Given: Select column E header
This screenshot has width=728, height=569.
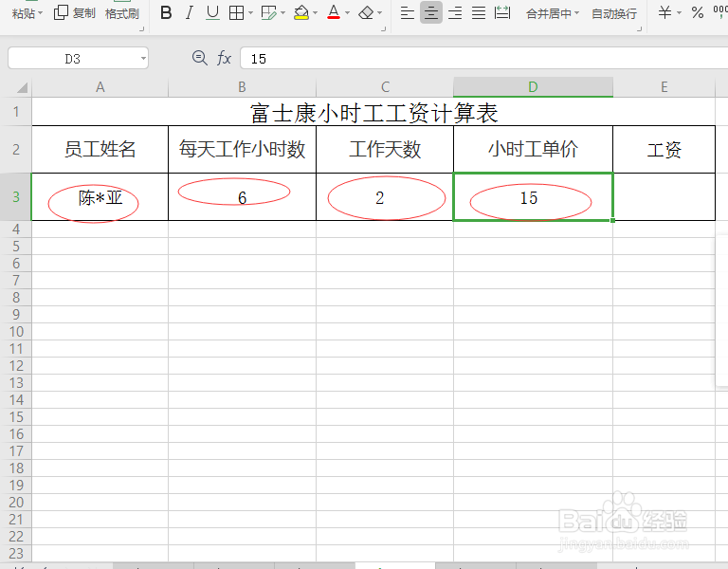Looking at the screenshot, I should coord(664,87).
